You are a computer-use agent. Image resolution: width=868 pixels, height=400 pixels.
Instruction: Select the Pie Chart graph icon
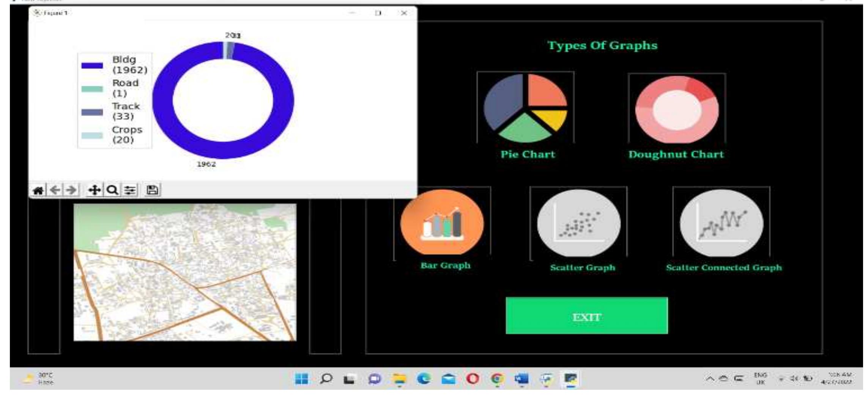tap(525, 108)
